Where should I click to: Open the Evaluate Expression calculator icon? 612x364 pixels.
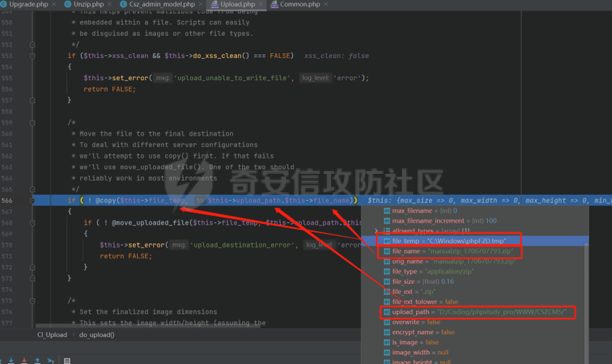pyautogui.click(x=67, y=360)
